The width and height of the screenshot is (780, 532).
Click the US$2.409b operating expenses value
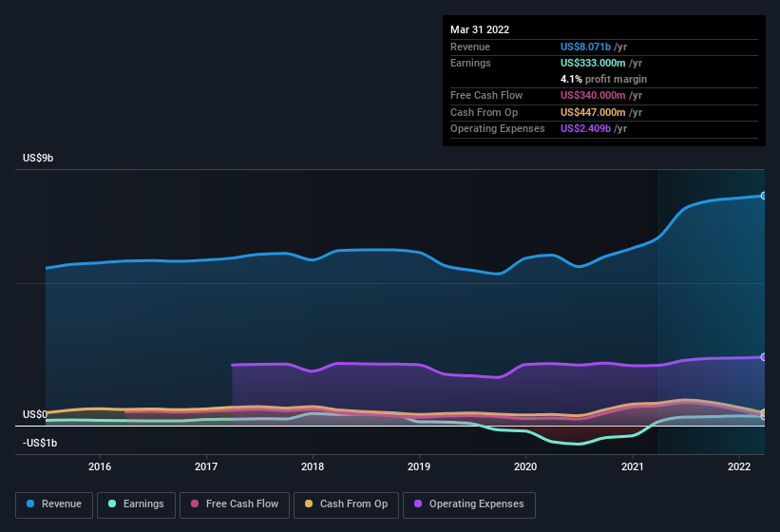(x=585, y=129)
